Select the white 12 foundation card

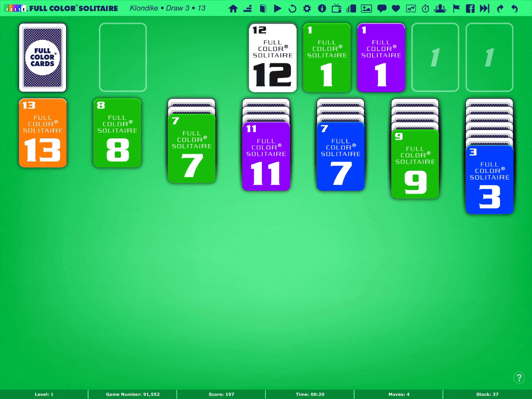coord(273,58)
